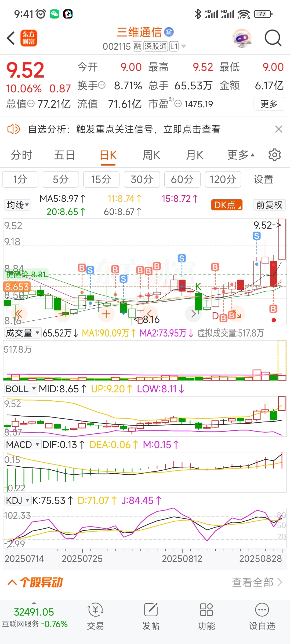Select the 30分 period
The height and width of the screenshot is (644, 290).
[142, 179]
